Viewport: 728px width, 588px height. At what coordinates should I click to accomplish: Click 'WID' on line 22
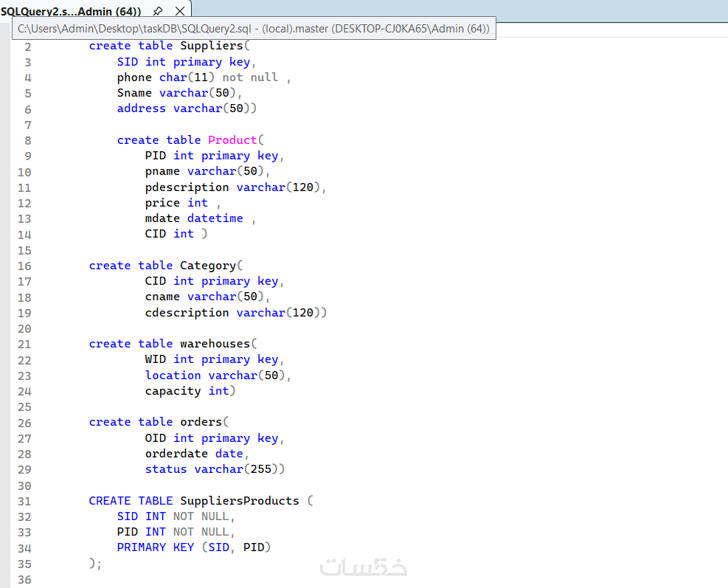155,359
